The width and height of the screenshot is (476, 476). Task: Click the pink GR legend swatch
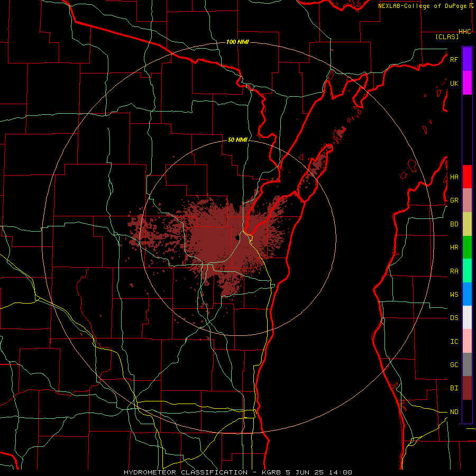click(467, 200)
